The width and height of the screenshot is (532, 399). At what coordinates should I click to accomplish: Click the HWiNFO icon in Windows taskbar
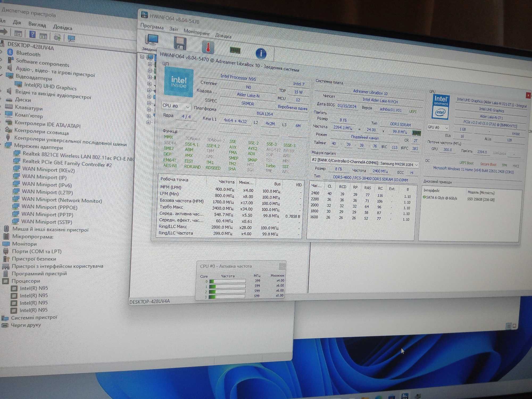pyautogui.click(x=405, y=396)
